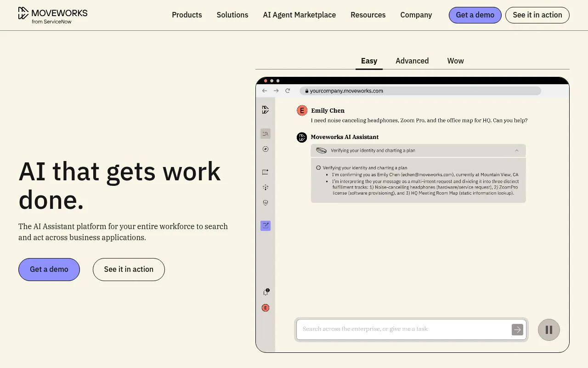Open the search icon in demo sidebar
This screenshot has width=588, height=368.
tap(266, 134)
